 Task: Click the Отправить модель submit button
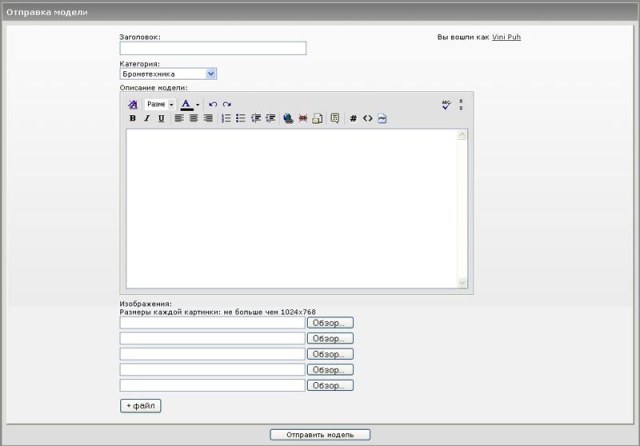click(320, 435)
